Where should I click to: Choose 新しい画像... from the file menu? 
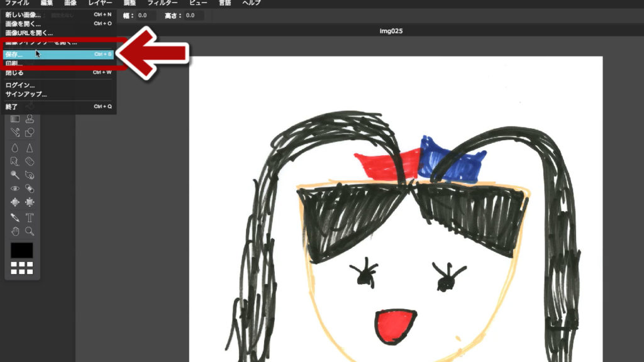coord(58,15)
